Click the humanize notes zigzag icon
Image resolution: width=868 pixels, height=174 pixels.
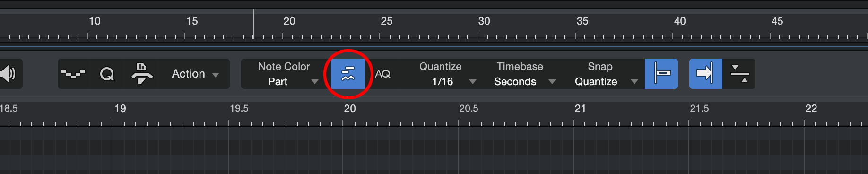(73, 74)
